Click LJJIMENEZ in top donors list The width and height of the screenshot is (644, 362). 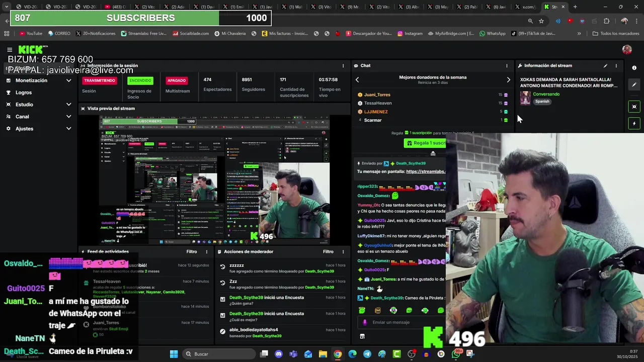(376, 112)
